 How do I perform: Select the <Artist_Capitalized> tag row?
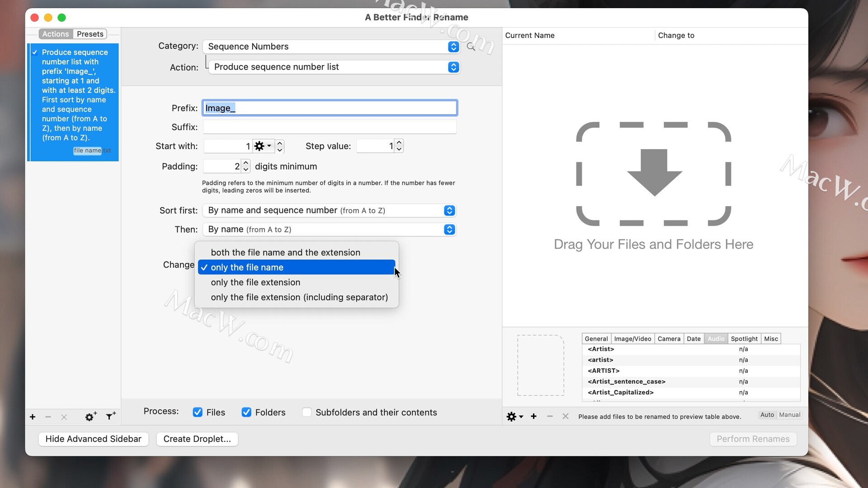691,393
